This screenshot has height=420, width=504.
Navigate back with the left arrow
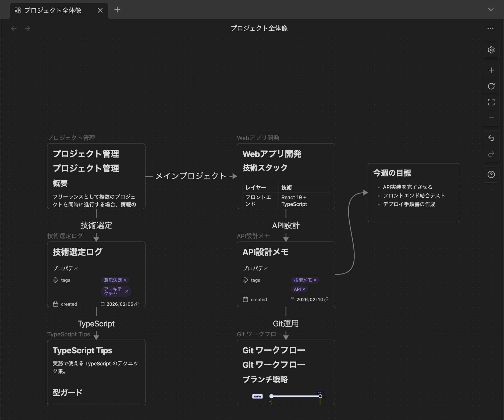coord(14,28)
